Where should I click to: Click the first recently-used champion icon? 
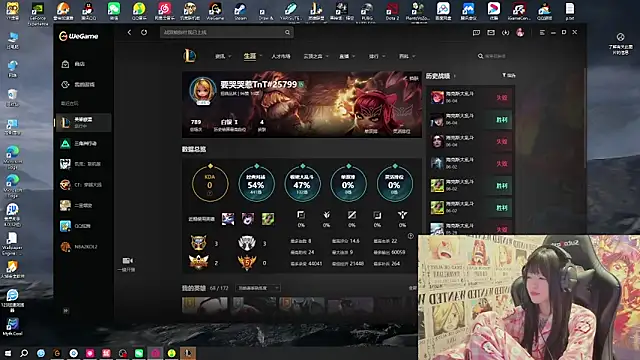tap(228, 219)
